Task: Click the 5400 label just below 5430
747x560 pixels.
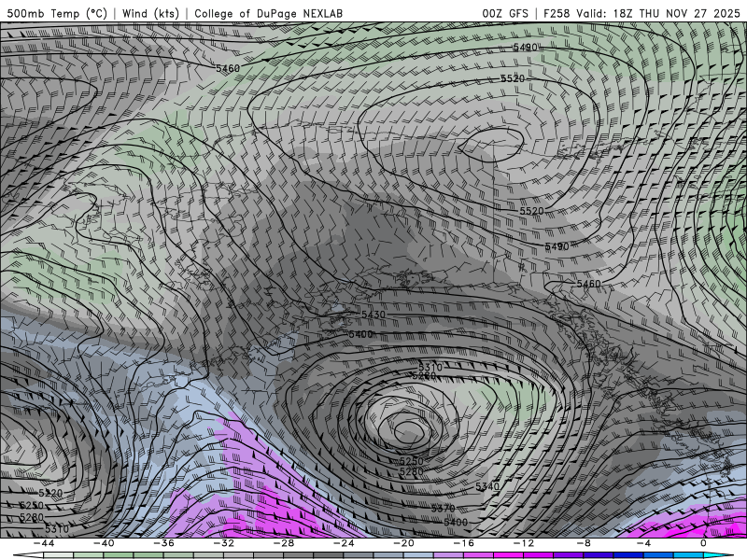Action: click(360, 334)
